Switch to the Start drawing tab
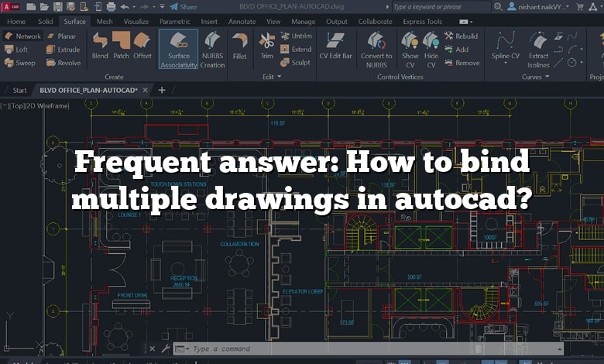 click(19, 90)
